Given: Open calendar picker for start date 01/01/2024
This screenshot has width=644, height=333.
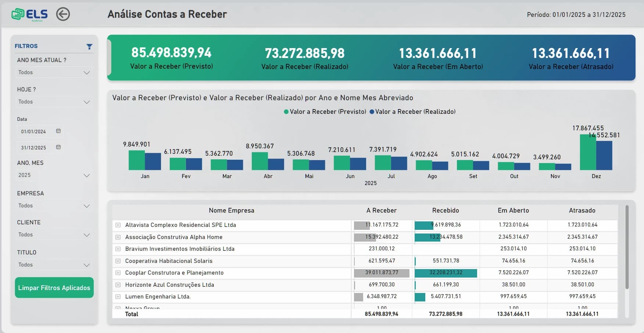Looking at the screenshot, I should click(x=58, y=131).
